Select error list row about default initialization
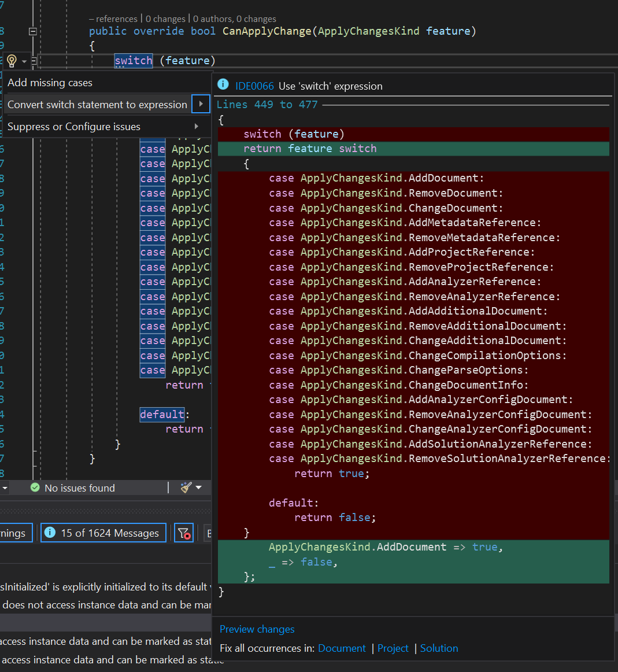Viewport: 618px width, 672px height. point(106,587)
